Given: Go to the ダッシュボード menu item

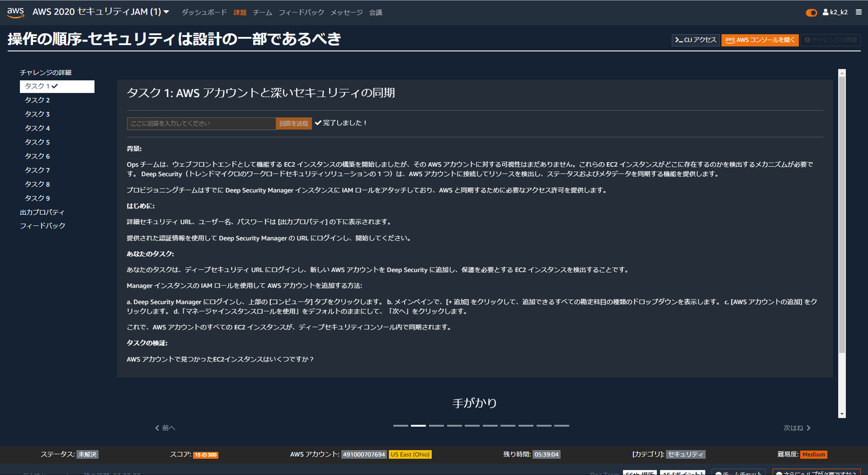Looking at the screenshot, I should pos(204,12).
